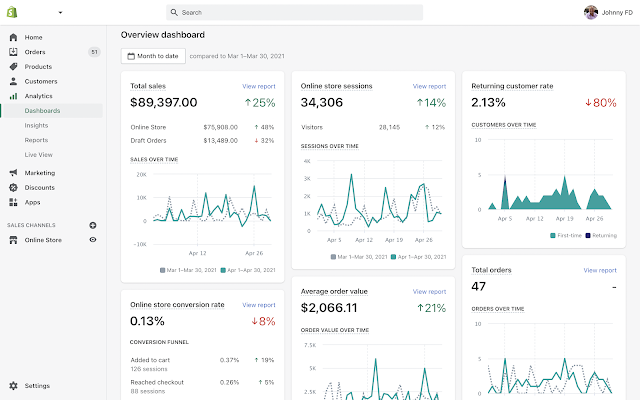Click the Customers person icon
This screenshot has height=400, width=640.
pyautogui.click(x=13, y=81)
